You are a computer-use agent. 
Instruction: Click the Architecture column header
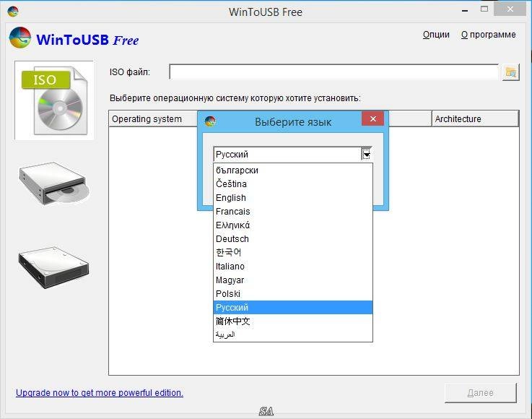coord(475,119)
